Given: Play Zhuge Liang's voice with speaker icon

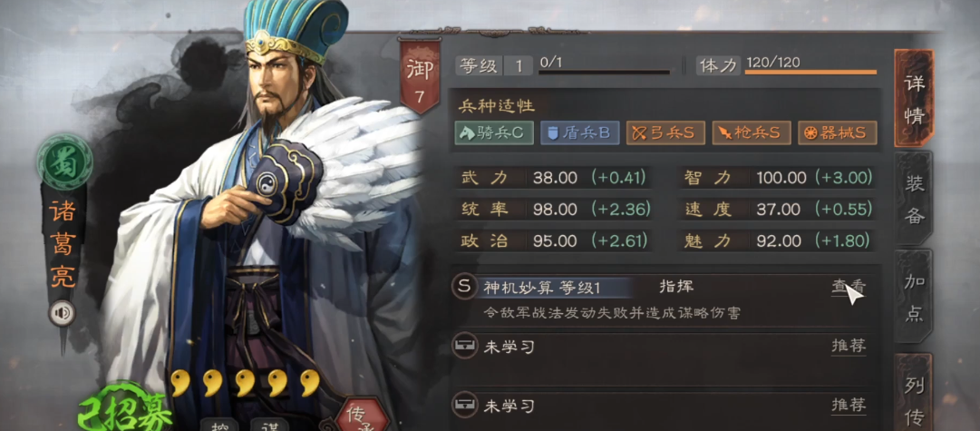Looking at the screenshot, I should (63, 314).
